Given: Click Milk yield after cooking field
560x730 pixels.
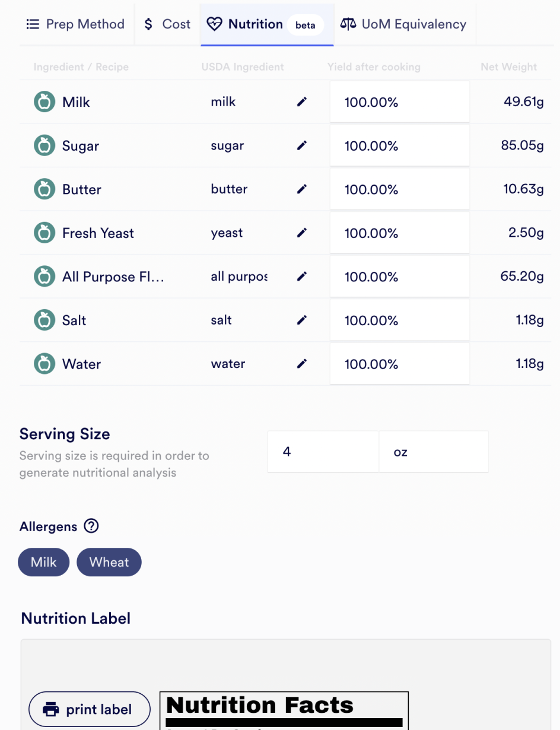Looking at the screenshot, I should tap(400, 102).
